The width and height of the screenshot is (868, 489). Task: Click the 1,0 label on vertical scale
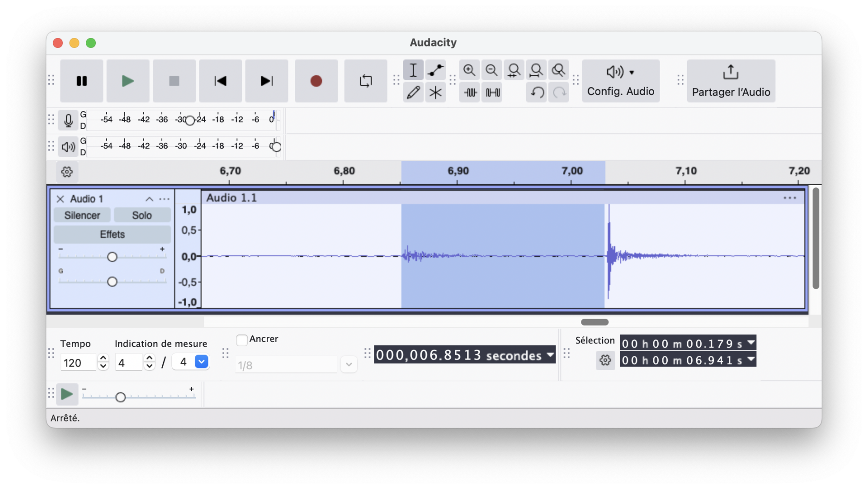189,210
